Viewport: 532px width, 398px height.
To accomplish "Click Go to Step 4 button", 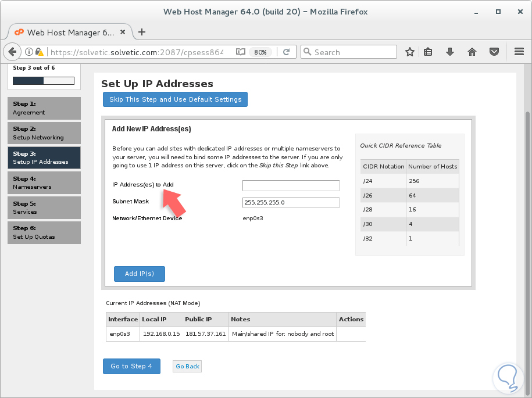I will click(131, 366).
